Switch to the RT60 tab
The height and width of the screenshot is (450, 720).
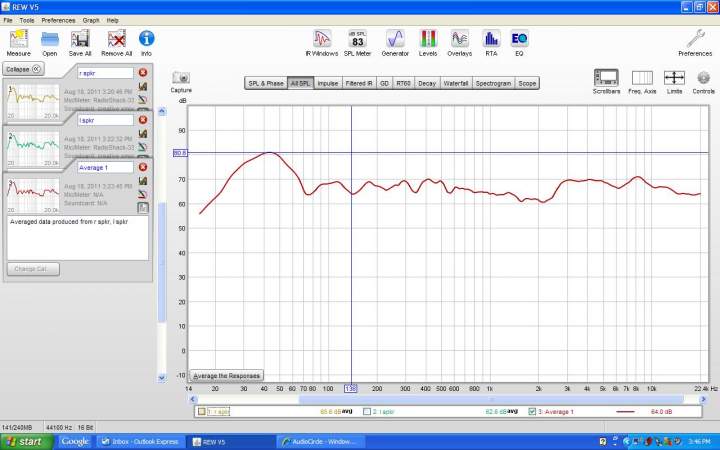[403, 83]
